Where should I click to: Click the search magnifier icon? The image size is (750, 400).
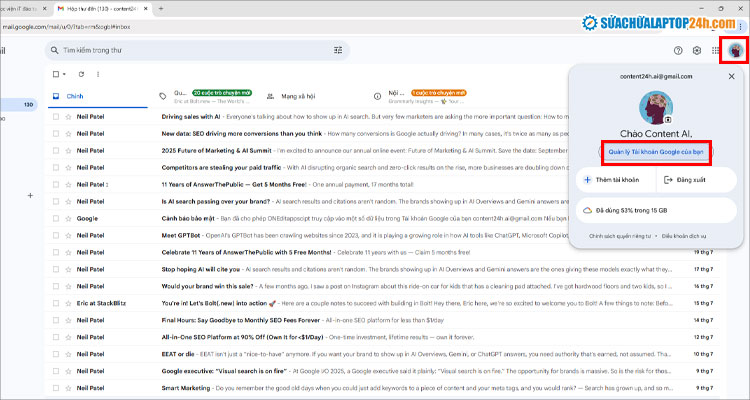[55, 50]
